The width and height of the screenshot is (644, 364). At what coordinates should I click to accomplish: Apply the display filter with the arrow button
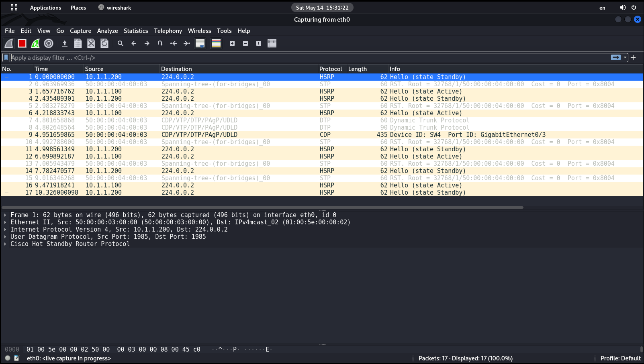[x=616, y=57]
